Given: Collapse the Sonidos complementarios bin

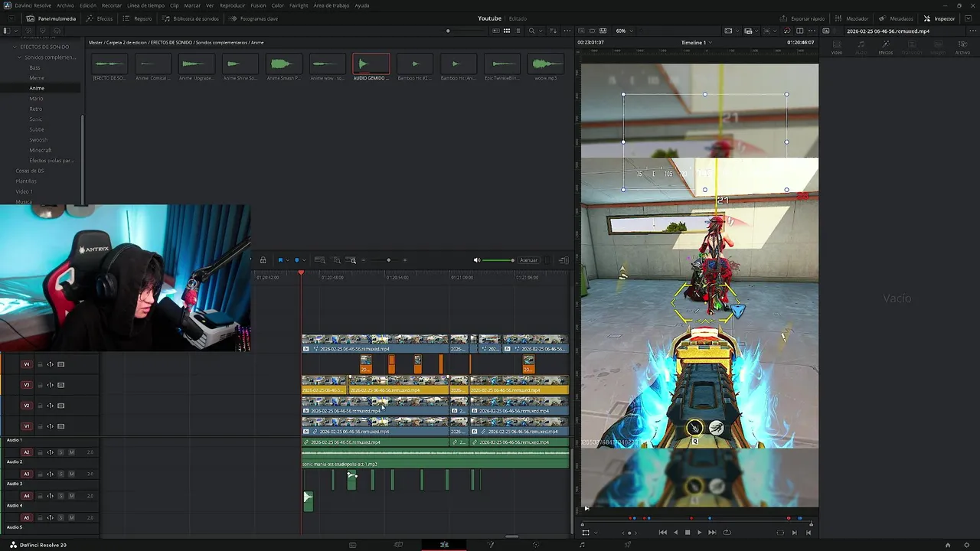Looking at the screenshot, I should pyautogui.click(x=19, y=57).
